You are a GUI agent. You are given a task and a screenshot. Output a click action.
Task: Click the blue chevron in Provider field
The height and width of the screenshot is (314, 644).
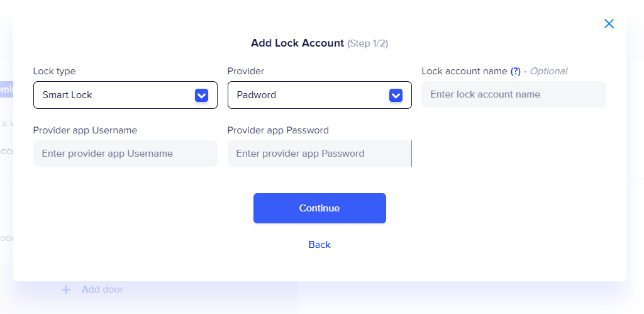point(396,96)
